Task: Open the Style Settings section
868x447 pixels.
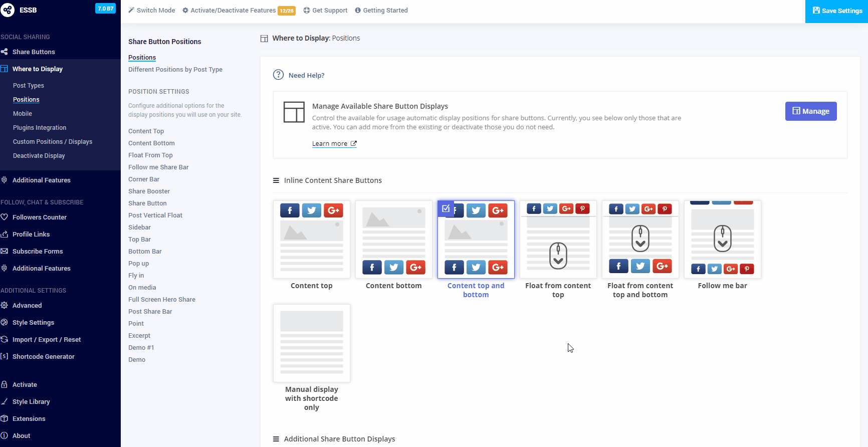Action: tap(33, 322)
